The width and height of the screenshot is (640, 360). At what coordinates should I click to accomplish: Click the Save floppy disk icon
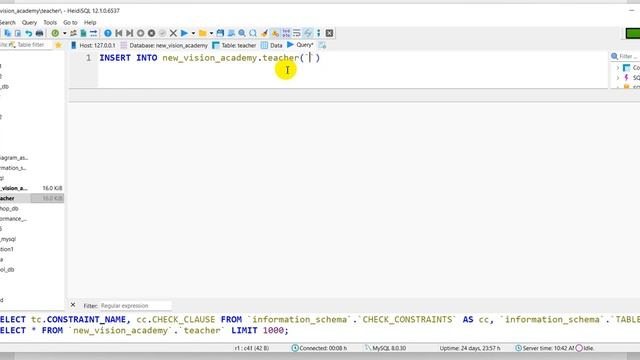(220, 33)
